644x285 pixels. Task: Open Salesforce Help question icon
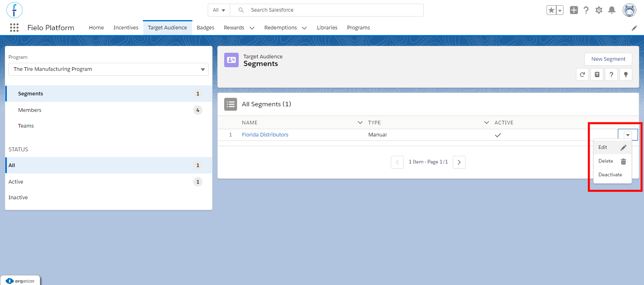[x=586, y=10]
